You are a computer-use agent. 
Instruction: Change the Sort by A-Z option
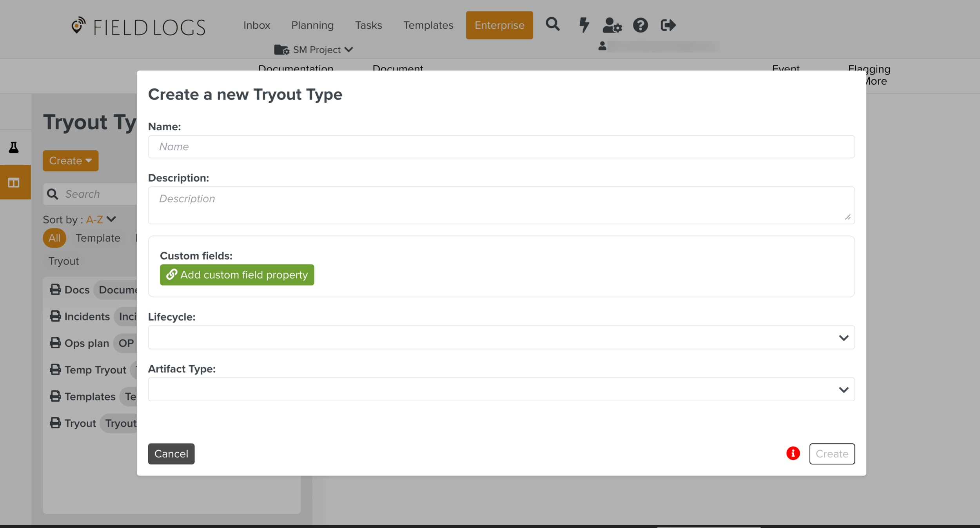pyautogui.click(x=101, y=219)
